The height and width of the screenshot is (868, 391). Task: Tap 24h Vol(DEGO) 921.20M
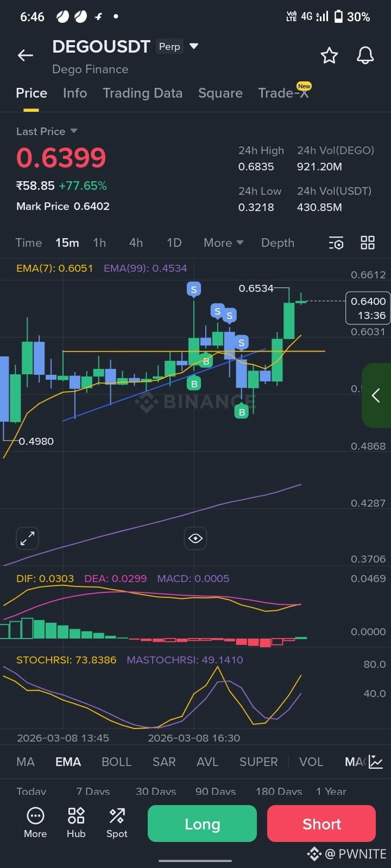319,167
